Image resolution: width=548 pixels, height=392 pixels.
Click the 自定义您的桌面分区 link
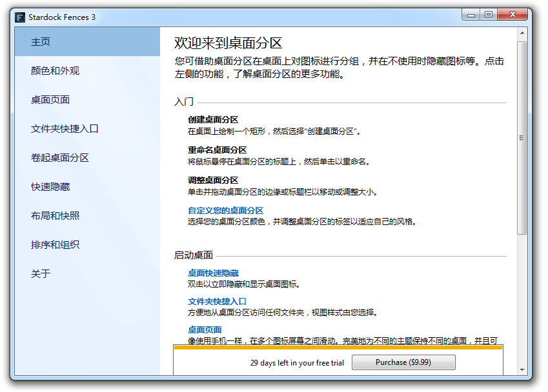[225, 211]
